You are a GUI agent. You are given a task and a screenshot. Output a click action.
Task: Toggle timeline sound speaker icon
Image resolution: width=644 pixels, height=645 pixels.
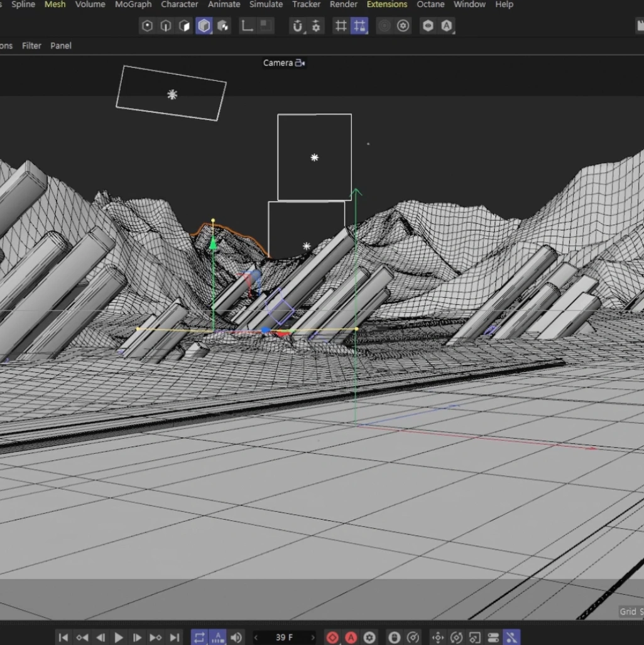pos(236,637)
